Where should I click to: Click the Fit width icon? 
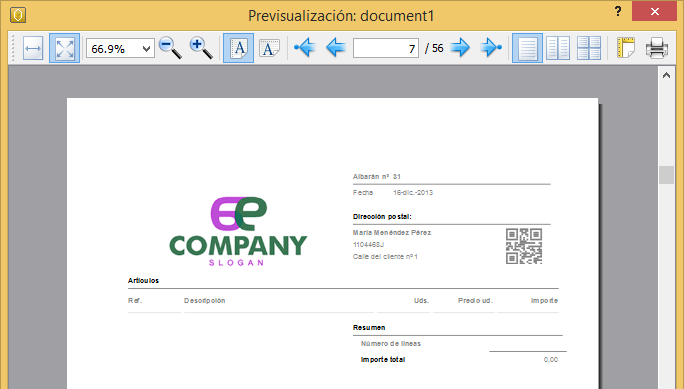point(33,48)
